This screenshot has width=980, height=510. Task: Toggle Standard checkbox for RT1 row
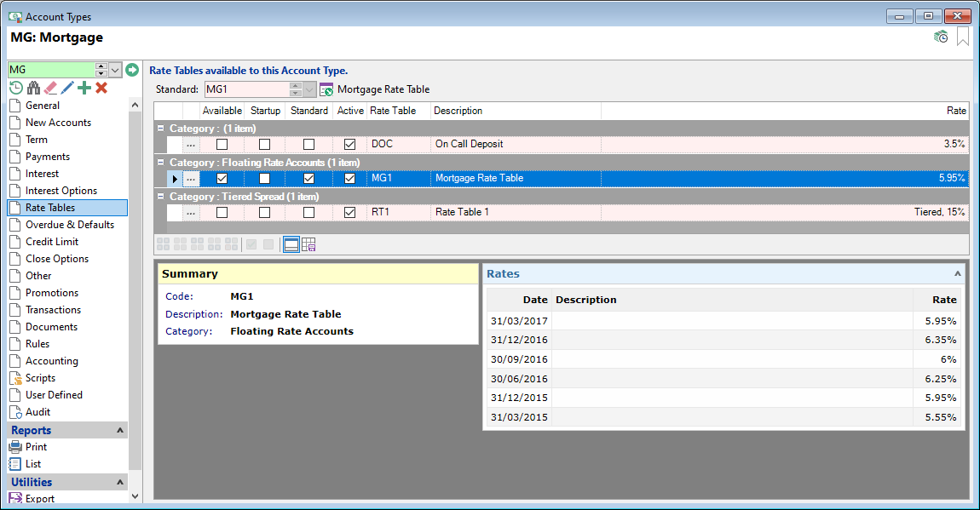(x=308, y=212)
